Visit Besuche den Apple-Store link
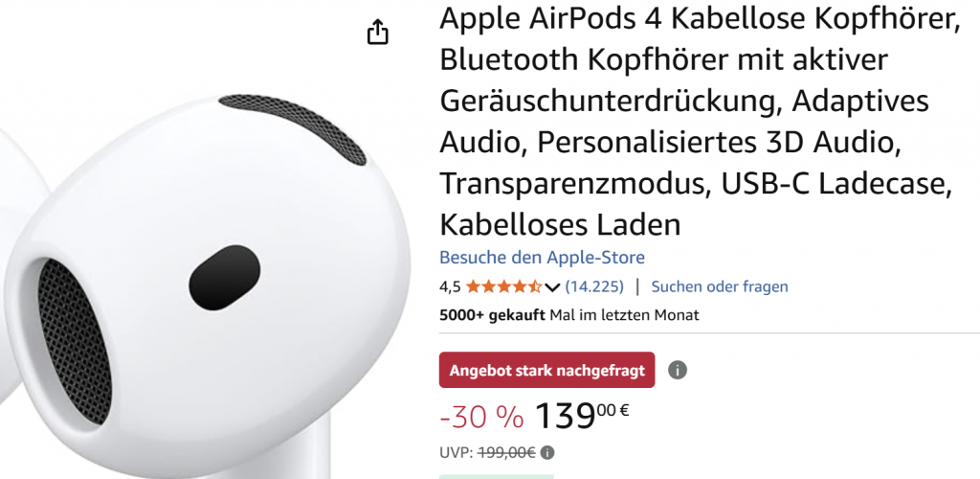 pos(542,257)
